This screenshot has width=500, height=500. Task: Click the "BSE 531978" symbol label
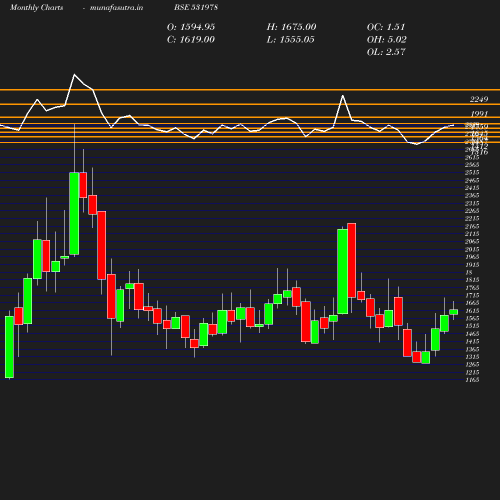[x=196, y=7]
